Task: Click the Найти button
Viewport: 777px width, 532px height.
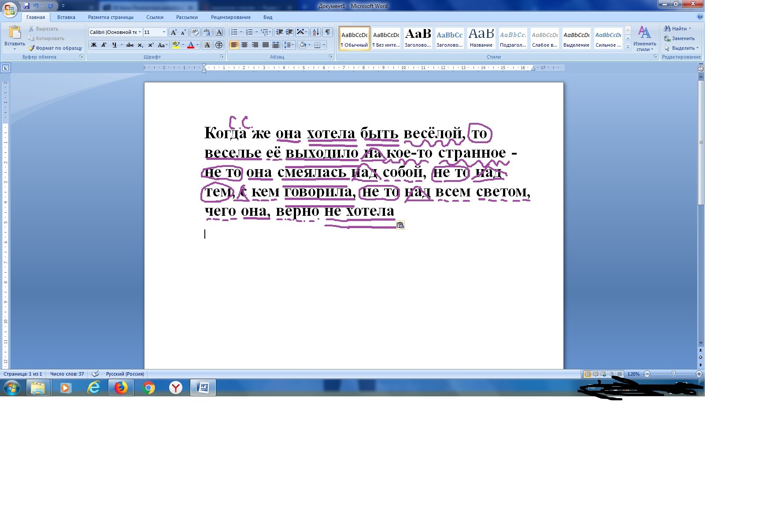Action: tap(677, 29)
